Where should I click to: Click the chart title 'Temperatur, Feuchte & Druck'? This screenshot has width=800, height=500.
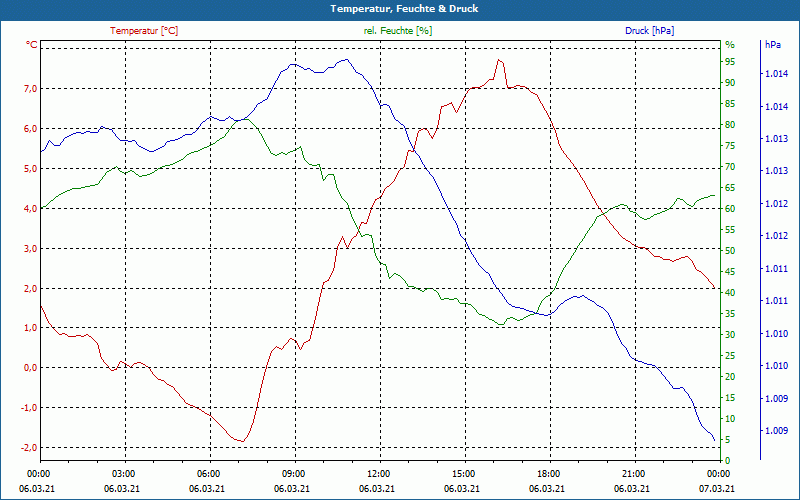pos(404,9)
